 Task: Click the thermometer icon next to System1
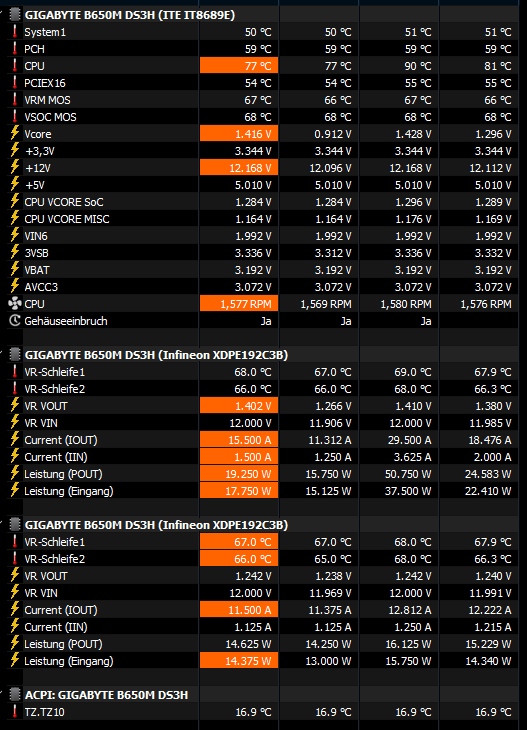(x=15, y=32)
